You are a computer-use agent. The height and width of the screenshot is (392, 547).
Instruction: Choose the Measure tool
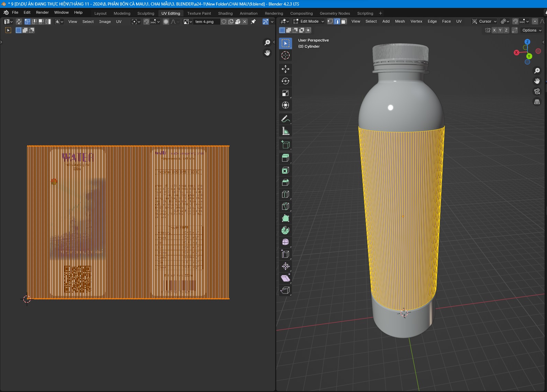point(286,131)
